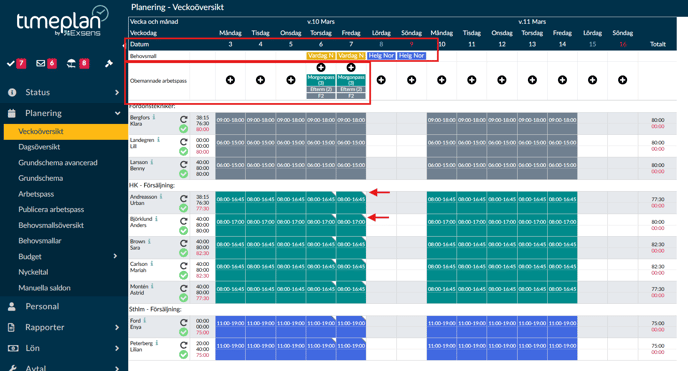
Task: Click refresh icon for Andreasson Urban
Action: pyautogui.click(x=183, y=198)
